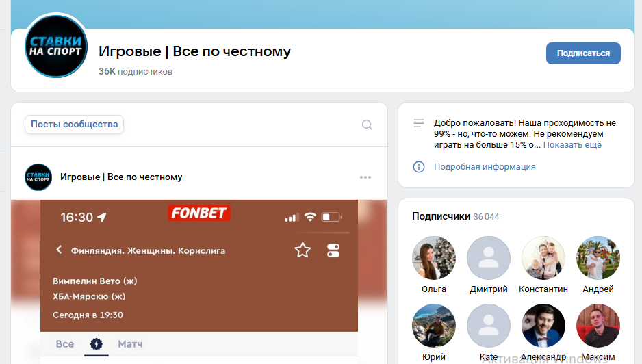Click the Wi-Fi icon in phone status bar
This screenshot has width=642, height=364.
310,217
